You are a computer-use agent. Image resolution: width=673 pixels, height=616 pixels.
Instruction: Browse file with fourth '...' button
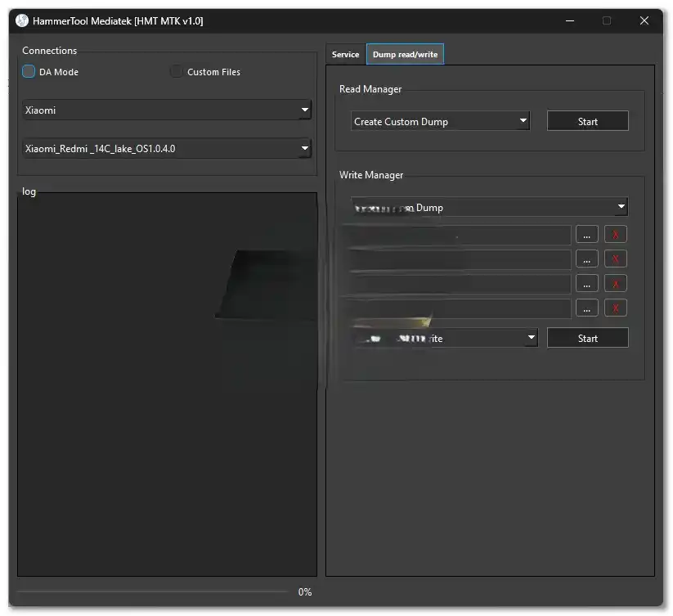click(x=587, y=308)
